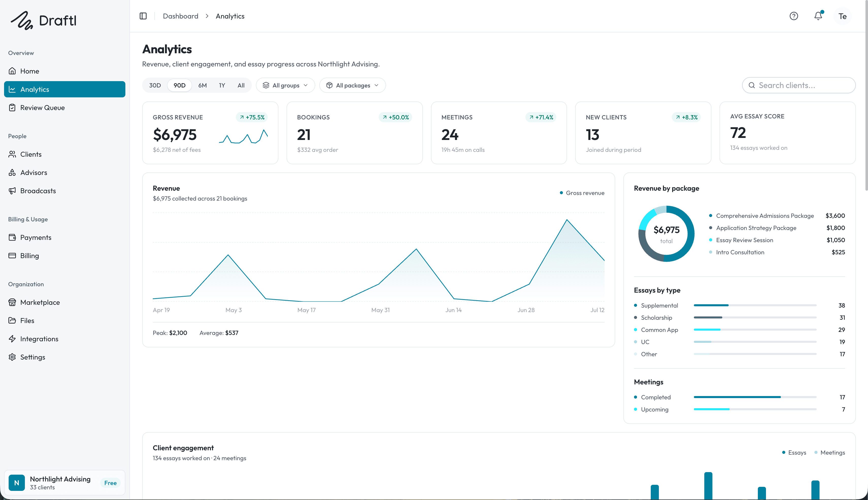Click the box icon in All packages

tap(329, 85)
